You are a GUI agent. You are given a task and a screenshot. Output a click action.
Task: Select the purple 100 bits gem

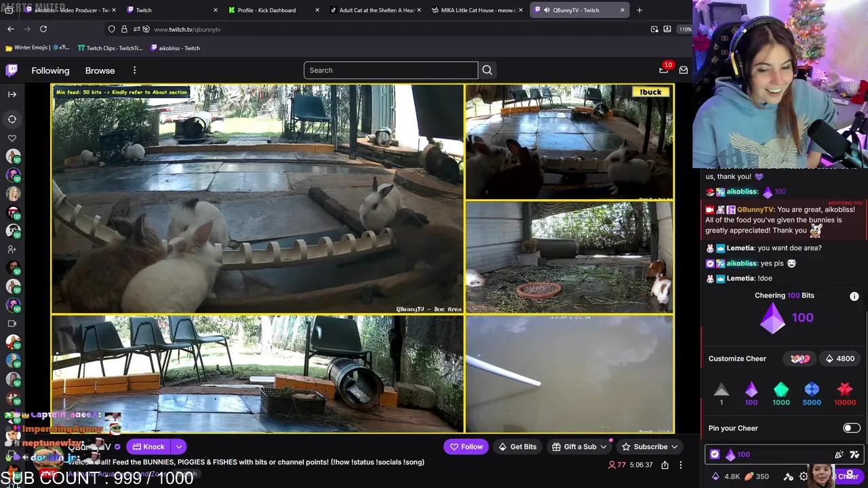click(751, 393)
